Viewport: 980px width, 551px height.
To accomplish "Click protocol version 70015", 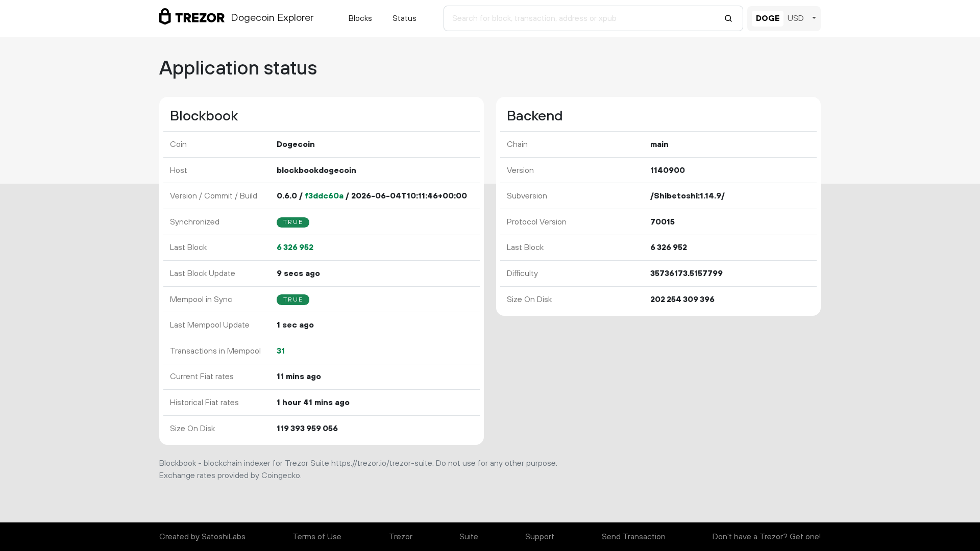I will (663, 222).
